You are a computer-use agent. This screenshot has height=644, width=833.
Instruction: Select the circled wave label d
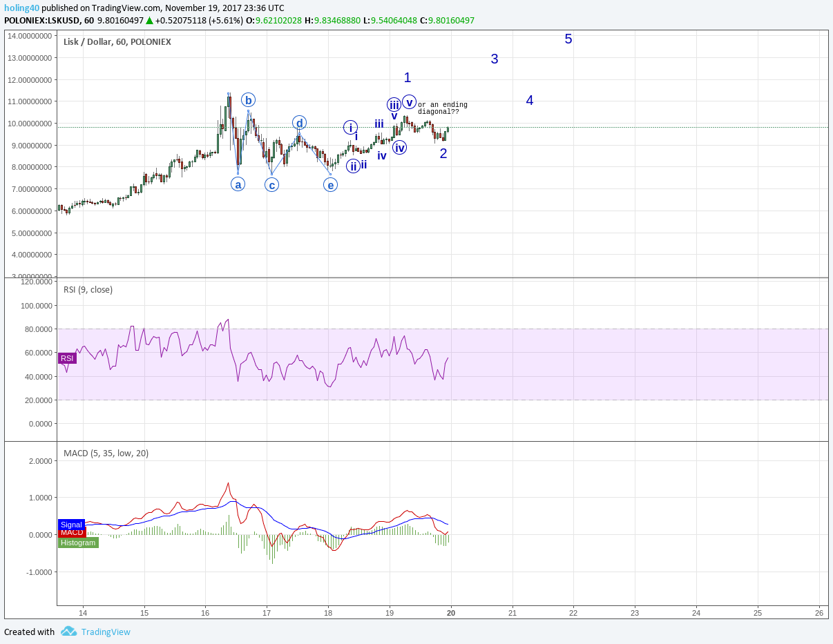(299, 123)
